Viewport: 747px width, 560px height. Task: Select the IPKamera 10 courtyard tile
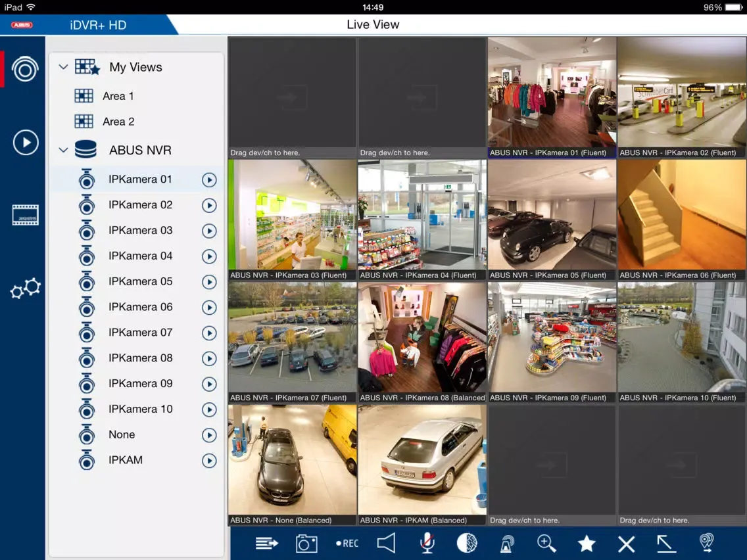click(x=682, y=342)
